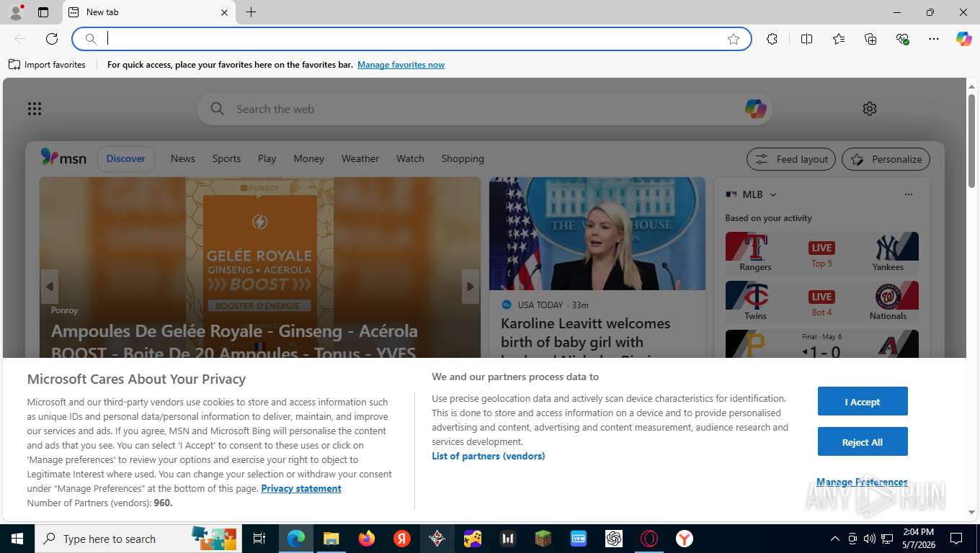Open Copilot icon in search box
980x553 pixels.
click(x=755, y=109)
